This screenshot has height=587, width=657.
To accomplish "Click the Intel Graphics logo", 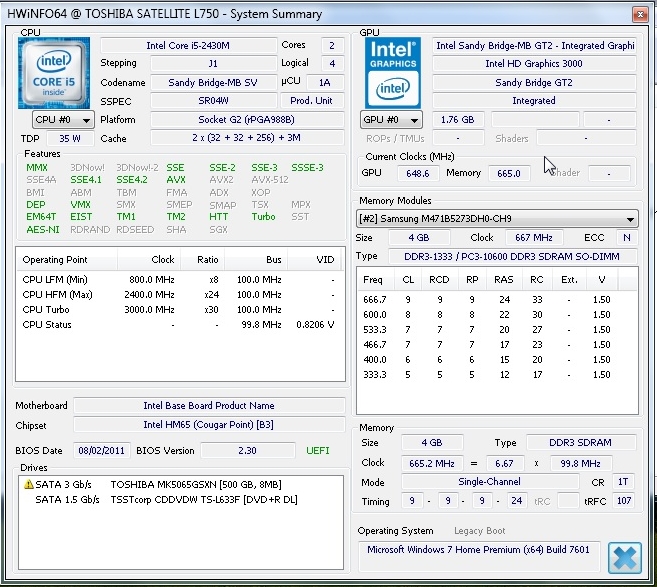I will tap(393, 73).
